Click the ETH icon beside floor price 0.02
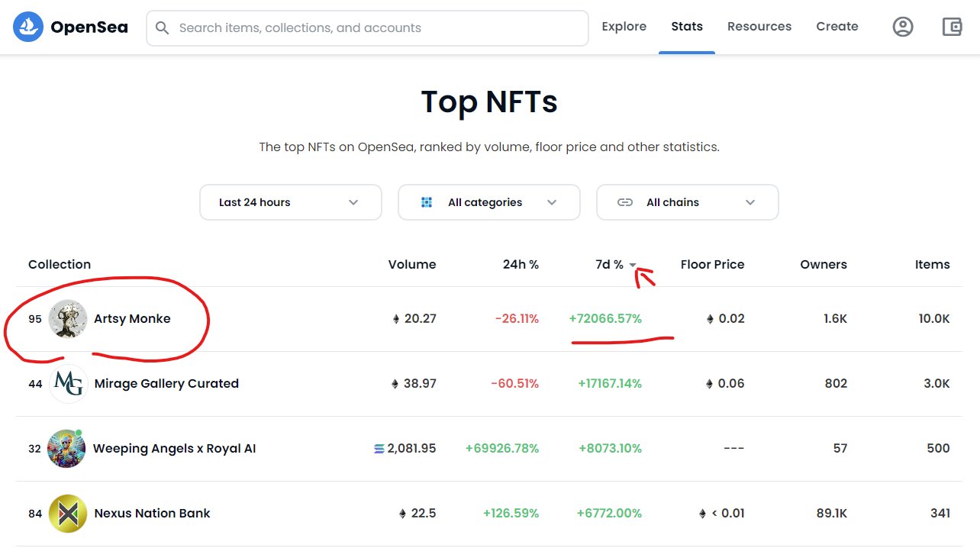The image size is (980, 548). (x=710, y=319)
